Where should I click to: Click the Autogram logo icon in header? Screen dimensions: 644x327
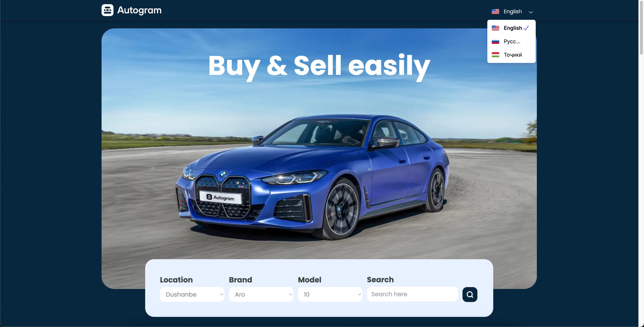pos(107,10)
